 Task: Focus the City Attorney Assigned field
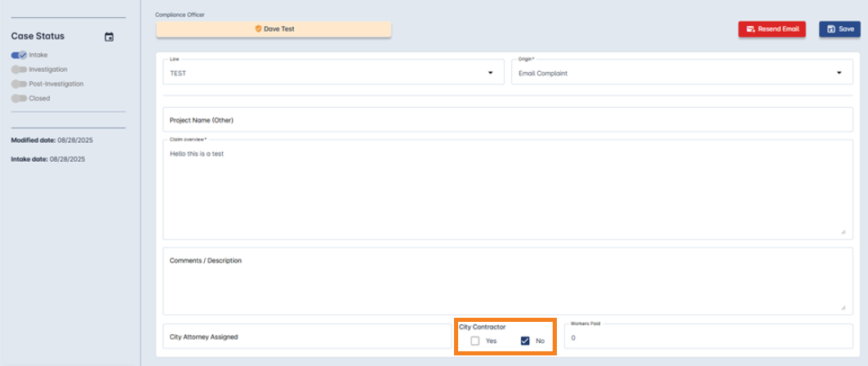tap(307, 336)
